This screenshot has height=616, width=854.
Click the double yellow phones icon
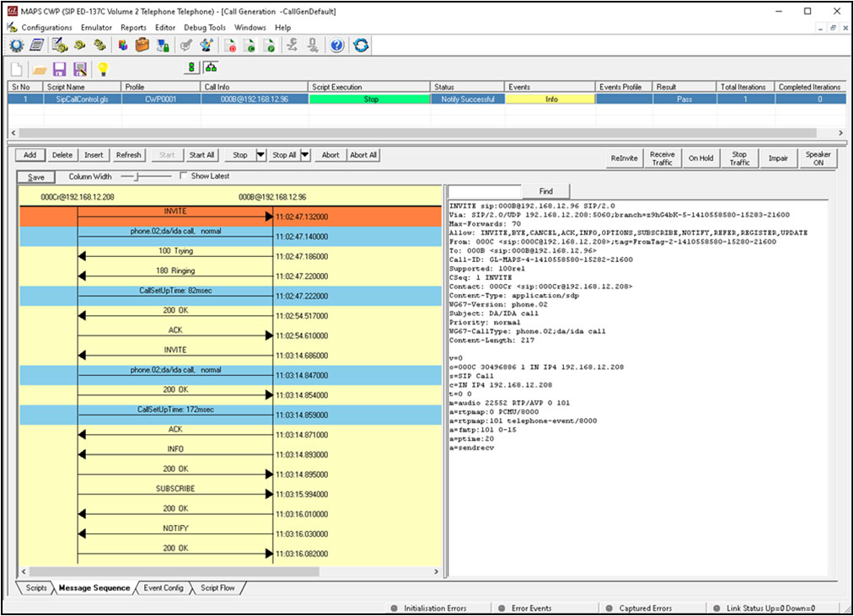pos(99,46)
